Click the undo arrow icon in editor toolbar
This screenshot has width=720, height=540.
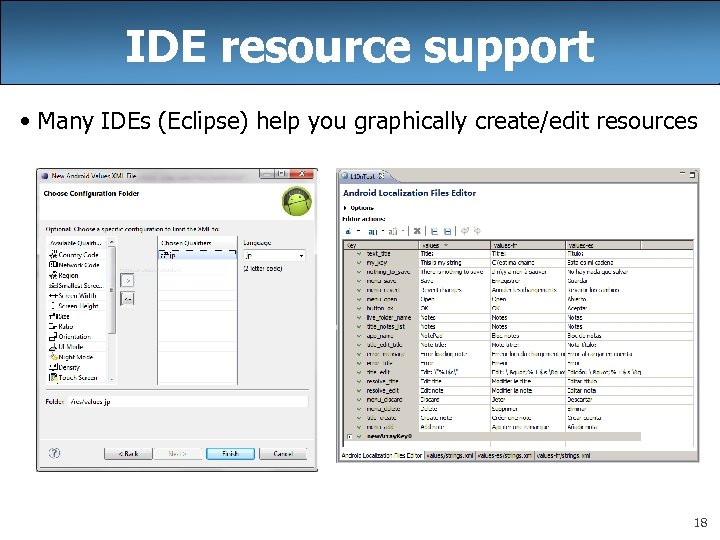pos(465,231)
